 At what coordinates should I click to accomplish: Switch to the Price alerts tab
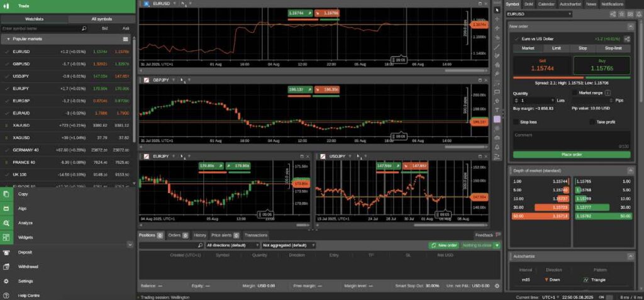225,235
